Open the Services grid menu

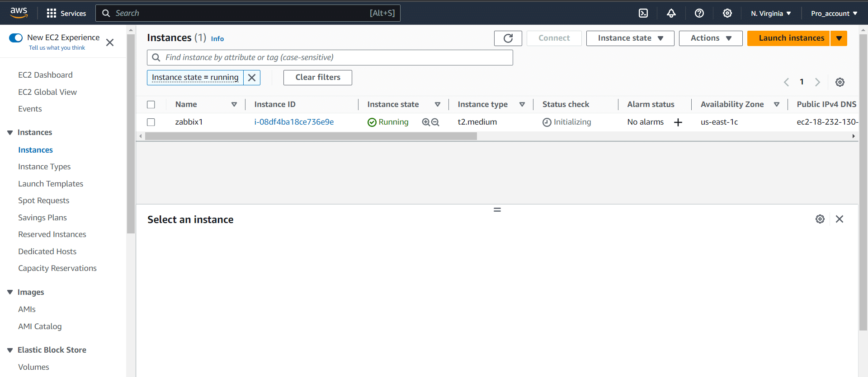(x=66, y=13)
